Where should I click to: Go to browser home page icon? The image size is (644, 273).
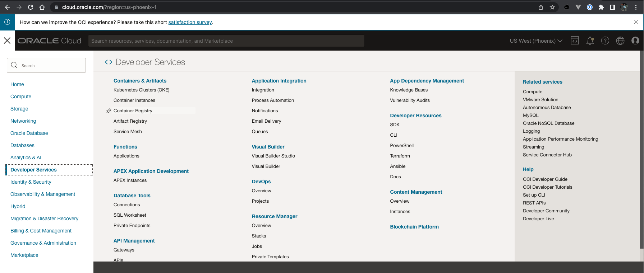(x=42, y=7)
